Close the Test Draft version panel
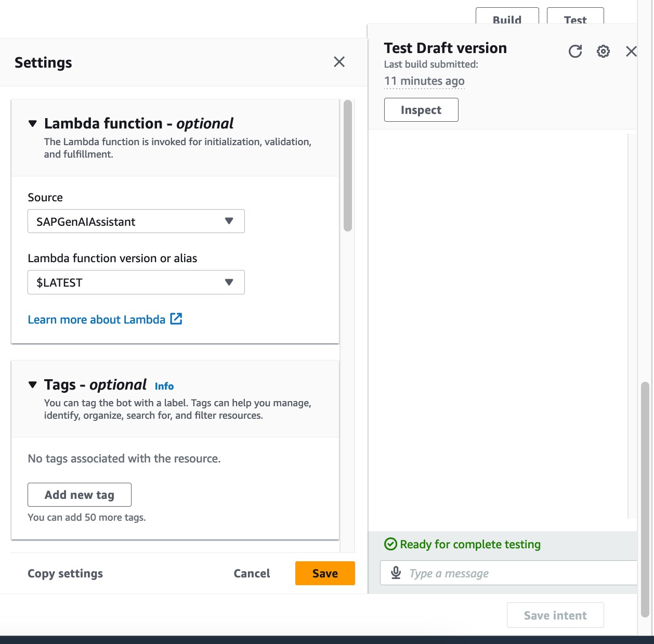Screen dimensions: 654x644 pyautogui.click(x=631, y=51)
